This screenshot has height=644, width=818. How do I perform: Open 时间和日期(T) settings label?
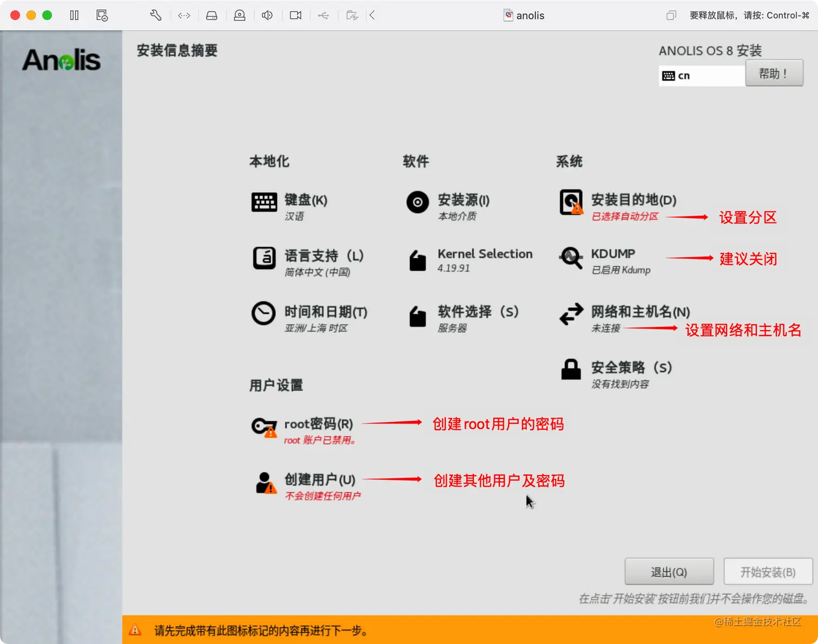[x=326, y=312]
